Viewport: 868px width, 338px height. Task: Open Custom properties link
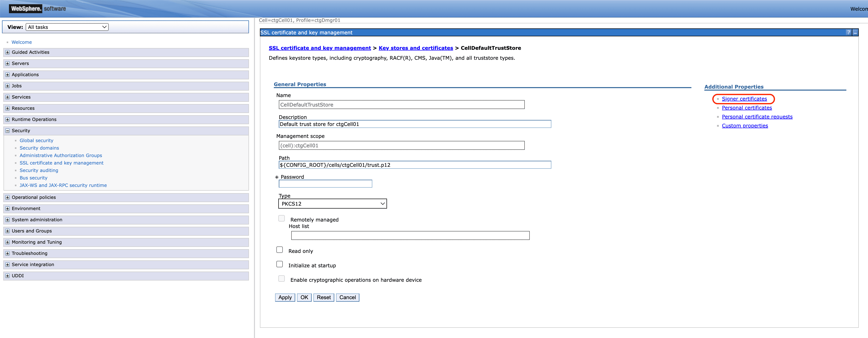745,125
